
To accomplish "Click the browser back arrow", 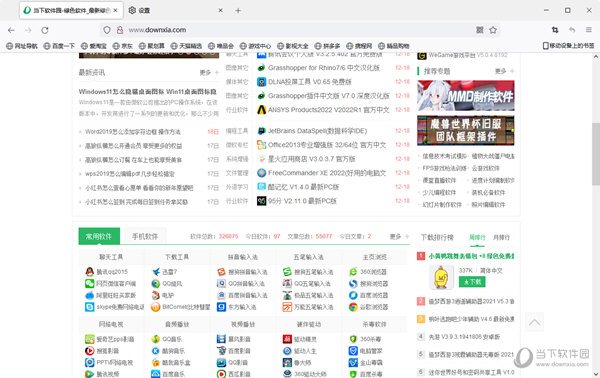I will (x=11, y=30).
